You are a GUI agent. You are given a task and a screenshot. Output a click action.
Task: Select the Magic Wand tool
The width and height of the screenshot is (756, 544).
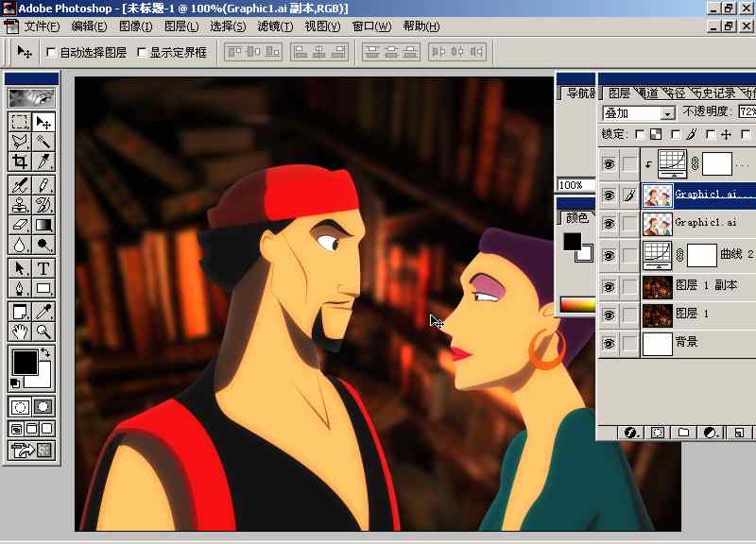coord(43,142)
